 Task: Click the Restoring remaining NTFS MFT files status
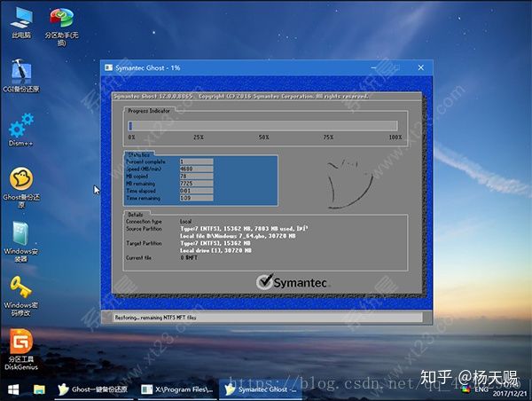coord(155,318)
